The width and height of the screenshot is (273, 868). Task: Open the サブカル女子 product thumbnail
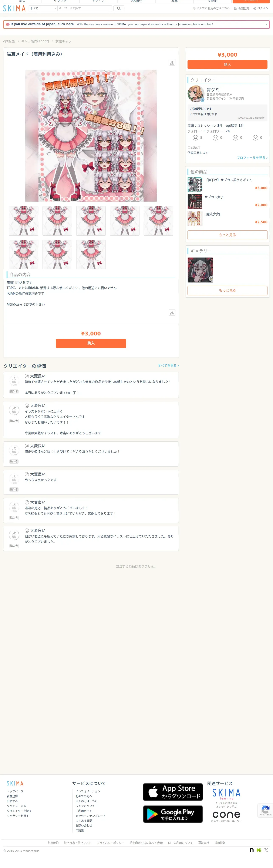(x=195, y=202)
